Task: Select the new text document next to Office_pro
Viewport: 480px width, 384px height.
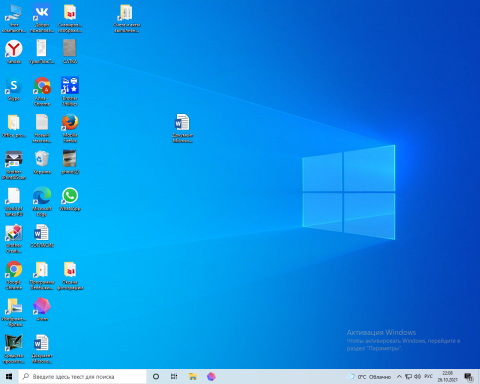Action: pyautogui.click(x=42, y=128)
